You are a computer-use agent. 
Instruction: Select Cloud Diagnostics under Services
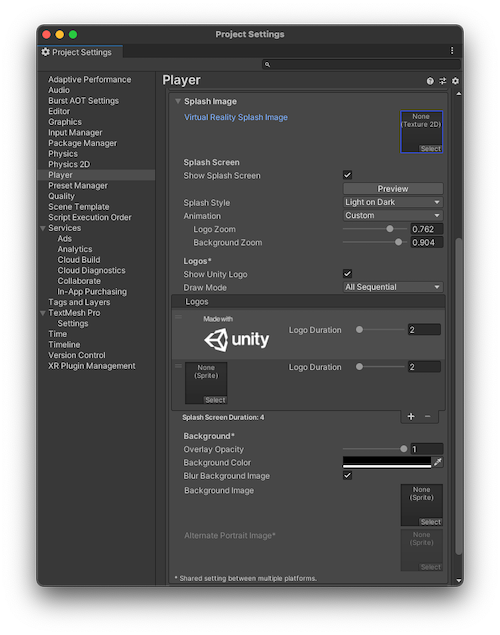[91, 270]
